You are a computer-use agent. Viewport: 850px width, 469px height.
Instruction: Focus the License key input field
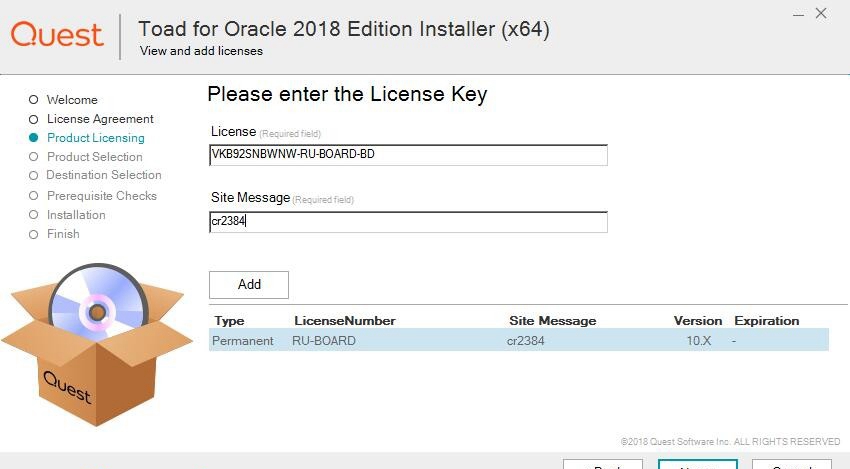point(408,155)
